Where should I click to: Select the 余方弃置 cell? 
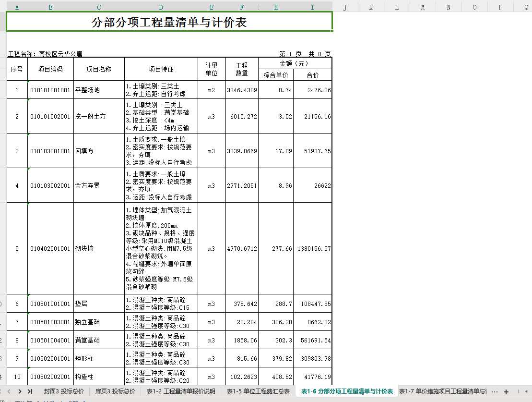coord(99,185)
